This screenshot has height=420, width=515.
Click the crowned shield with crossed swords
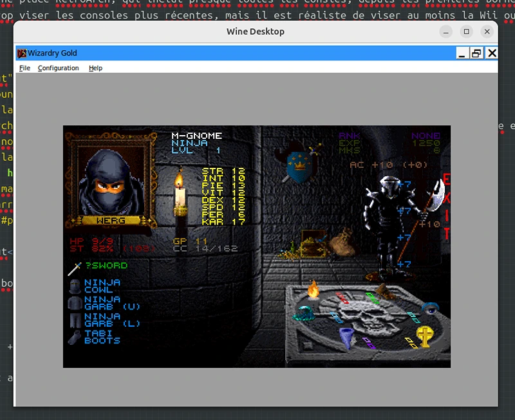[299, 166]
